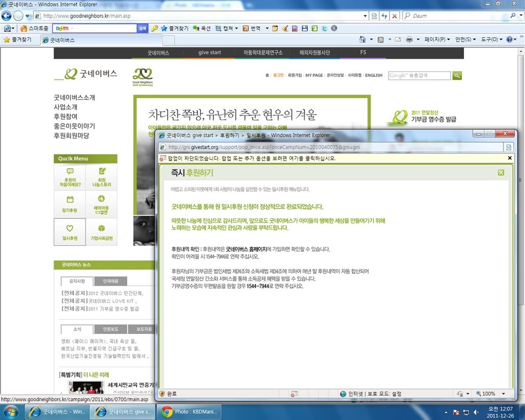Click the ENGLISH link

coord(374,75)
